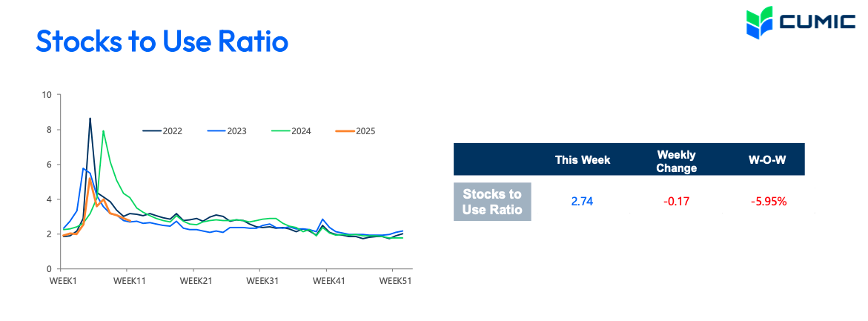The height and width of the screenshot is (321, 868).
Task: Click the green 2024 line's peak
Action: point(103,131)
